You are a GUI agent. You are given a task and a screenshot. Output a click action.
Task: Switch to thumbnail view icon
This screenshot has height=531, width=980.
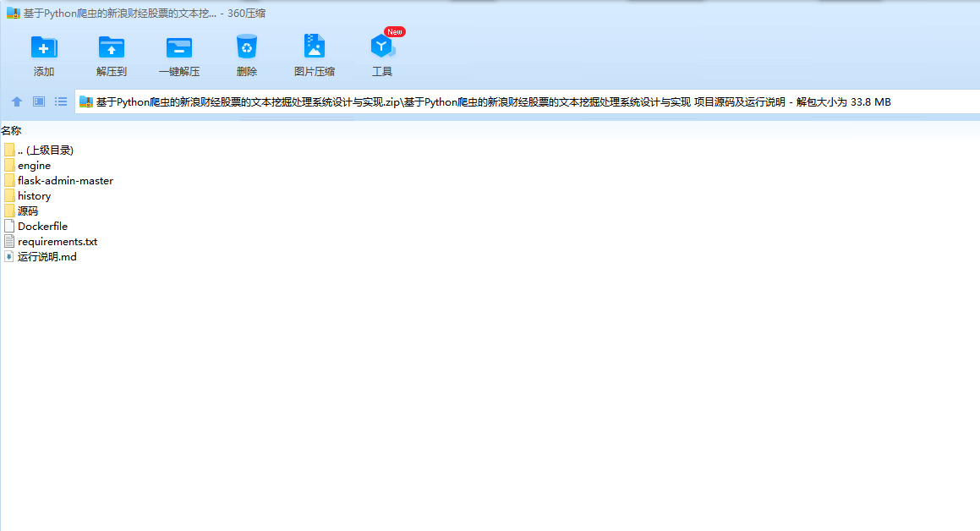click(39, 101)
